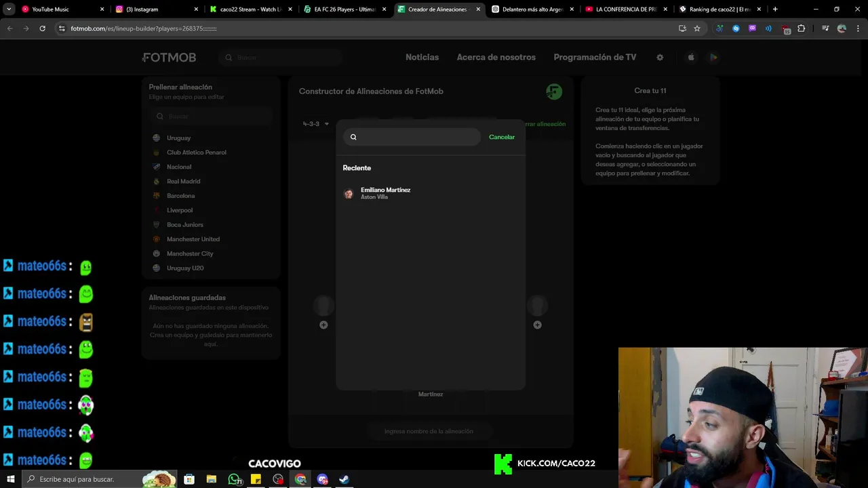Screen dimensions: 868x488
Task: Open Programación de TV in header
Action: click(x=595, y=58)
